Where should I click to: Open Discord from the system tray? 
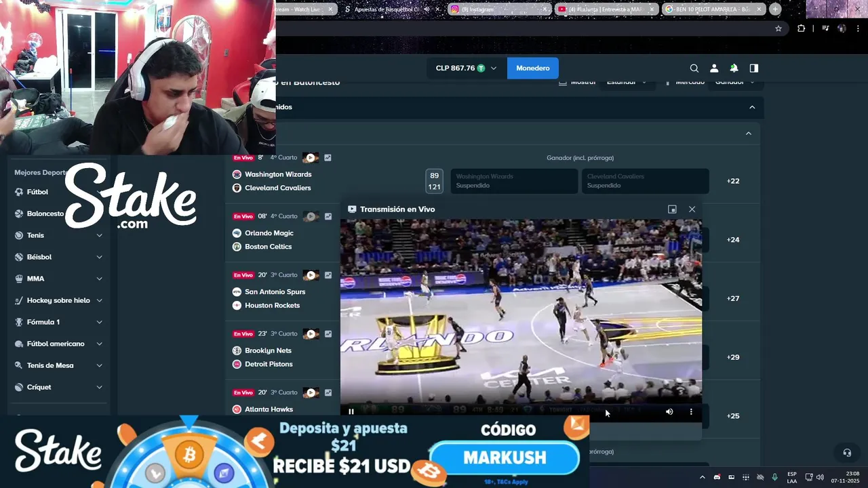pyautogui.click(x=717, y=477)
